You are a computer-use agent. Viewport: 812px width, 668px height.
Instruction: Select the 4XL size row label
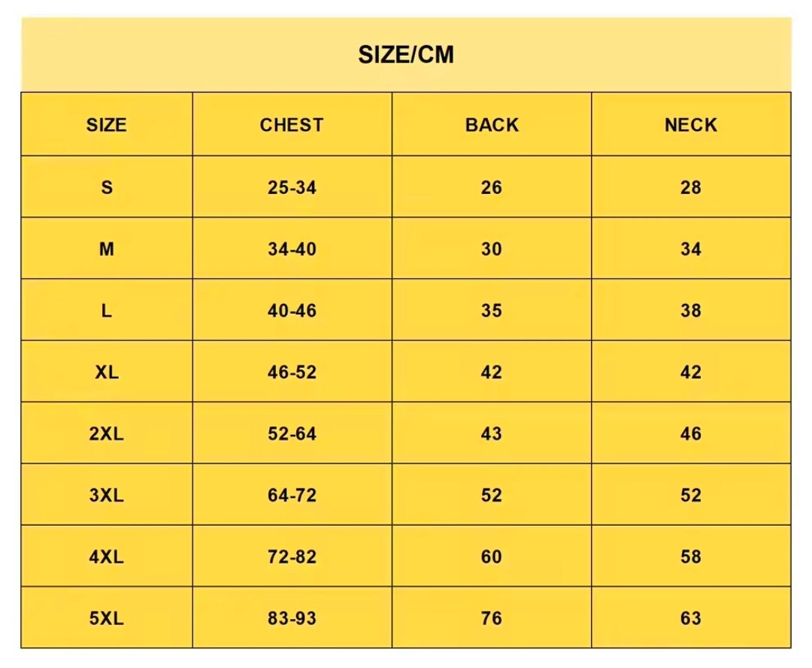tap(107, 557)
